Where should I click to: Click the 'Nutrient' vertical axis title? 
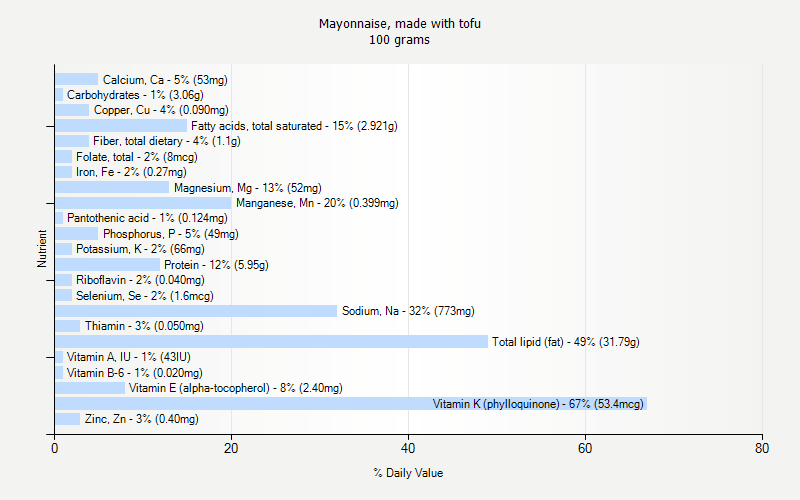42,248
